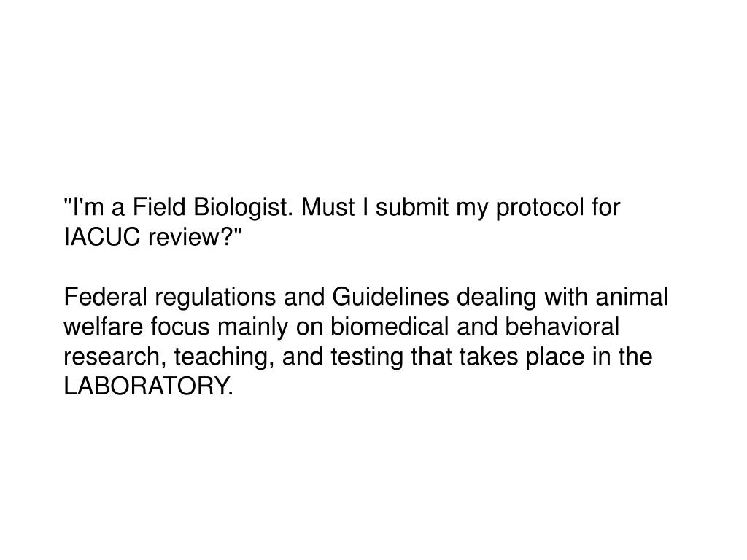Click the word IACUC

(102, 237)
